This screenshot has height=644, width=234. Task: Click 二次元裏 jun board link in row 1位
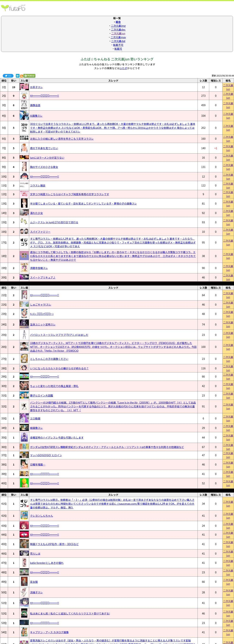coord(228,87)
